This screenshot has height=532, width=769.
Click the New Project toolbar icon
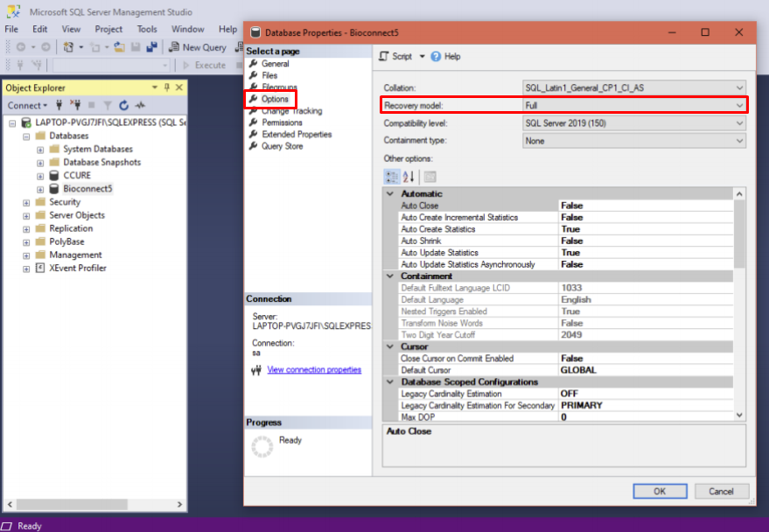[x=68, y=47]
